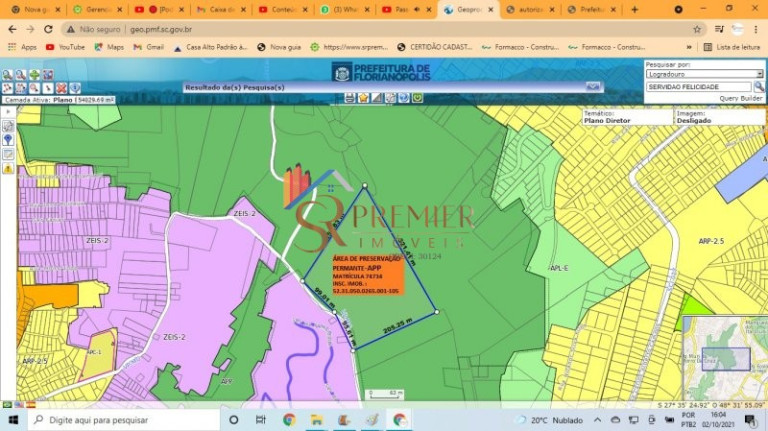Open Task View on the taskbar
The image size is (768, 431).
tap(261, 420)
